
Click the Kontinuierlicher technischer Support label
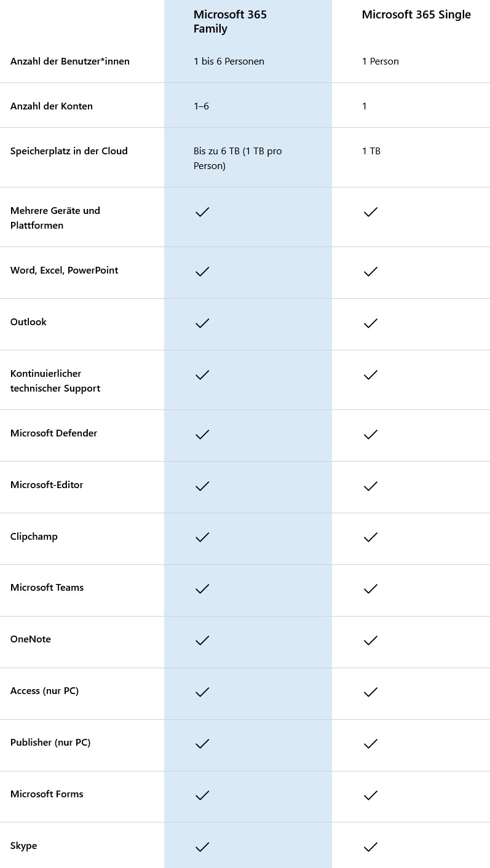tap(55, 381)
